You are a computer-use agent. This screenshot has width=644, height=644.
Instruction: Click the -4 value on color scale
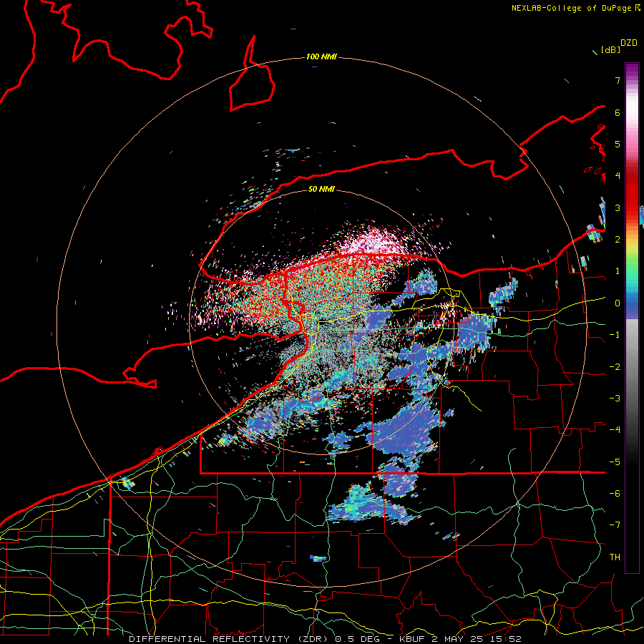tap(615, 430)
